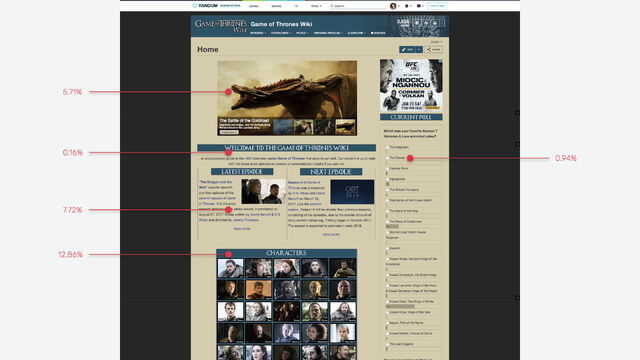Open the notifications bell icon
The width and height of the screenshot is (640, 360).
[407, 6]
